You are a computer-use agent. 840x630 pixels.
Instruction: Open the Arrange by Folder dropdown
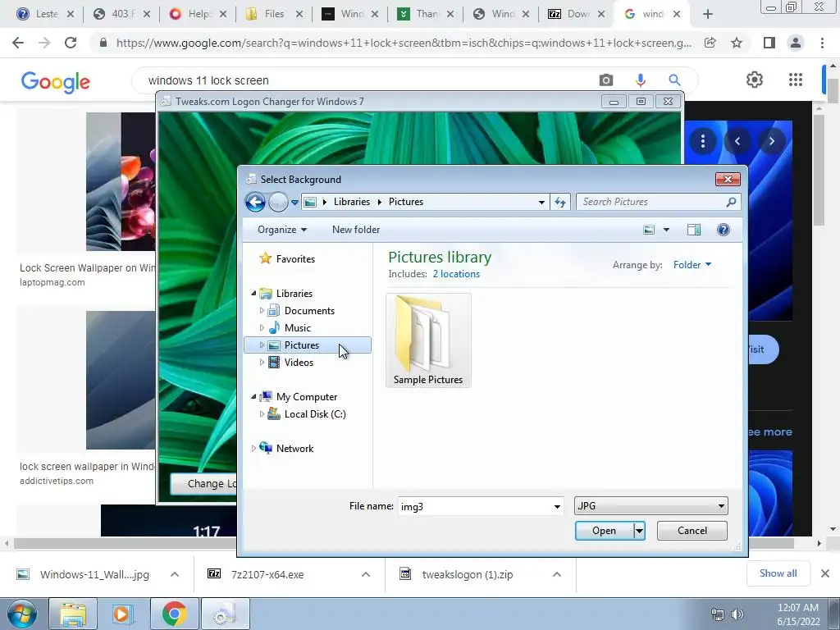(692, 265)
